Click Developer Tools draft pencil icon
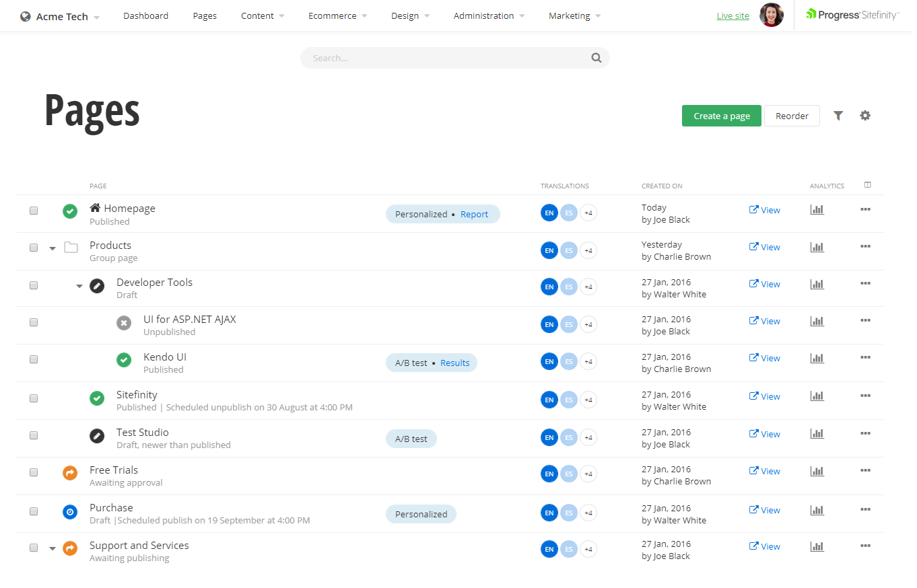The image size is (917, 588). point(97,286)
